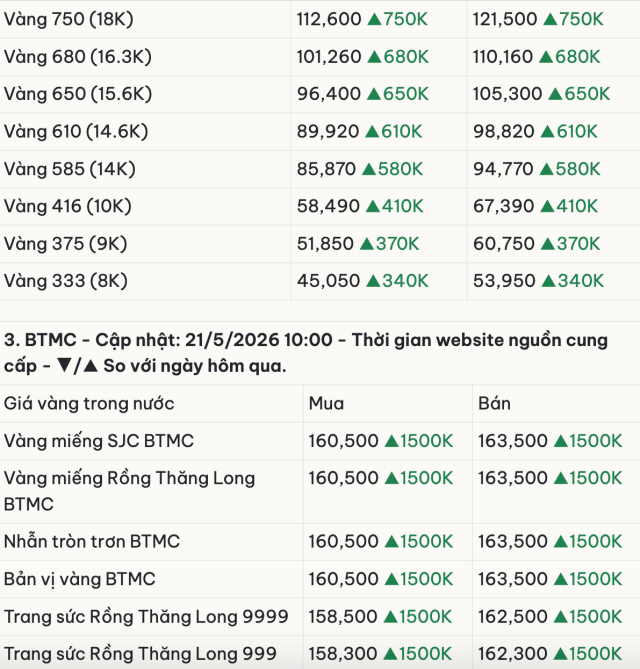Select the Vàng miếng SJC BTMC row
640x669 pixels.
tap(320, 441)
